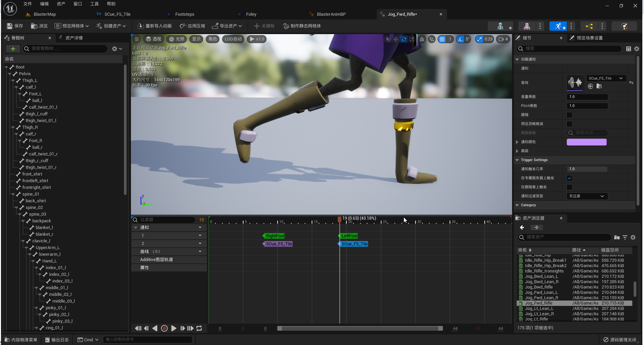The image size is (644, 345).
Task: Open skeleton tree settings gear menu
Action: 117,49
